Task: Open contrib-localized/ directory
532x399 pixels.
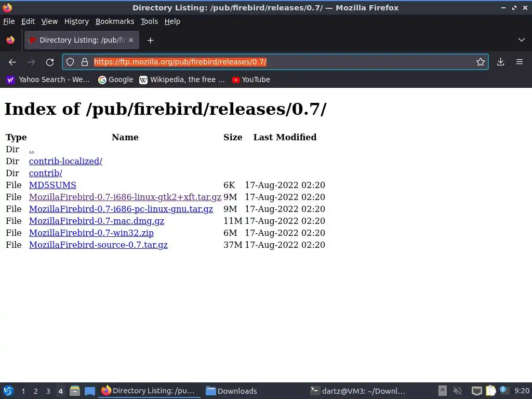Action: 65,162
